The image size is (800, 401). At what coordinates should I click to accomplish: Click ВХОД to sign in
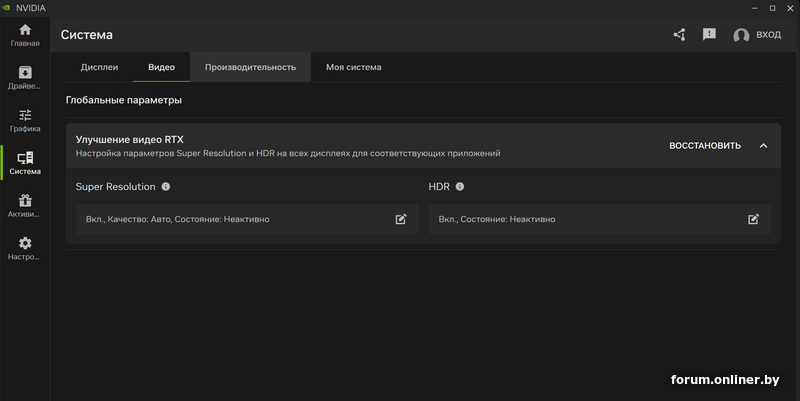point(757,35)
